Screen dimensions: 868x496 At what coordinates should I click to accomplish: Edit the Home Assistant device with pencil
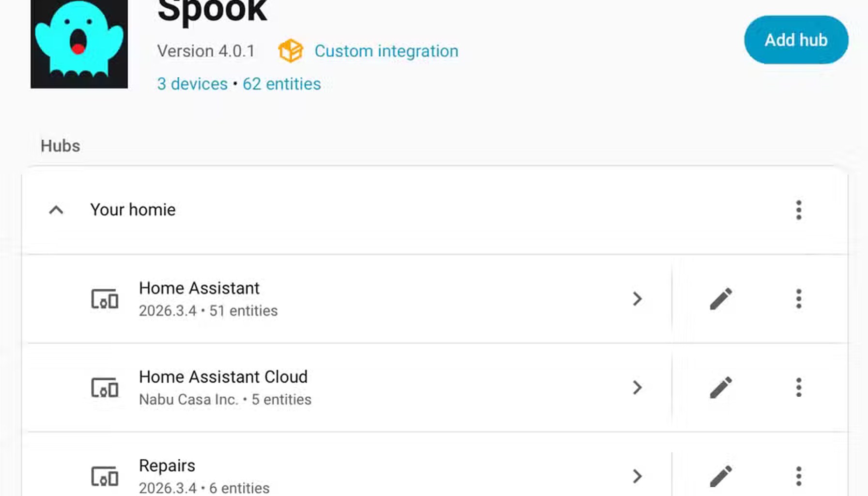[721, 299]
